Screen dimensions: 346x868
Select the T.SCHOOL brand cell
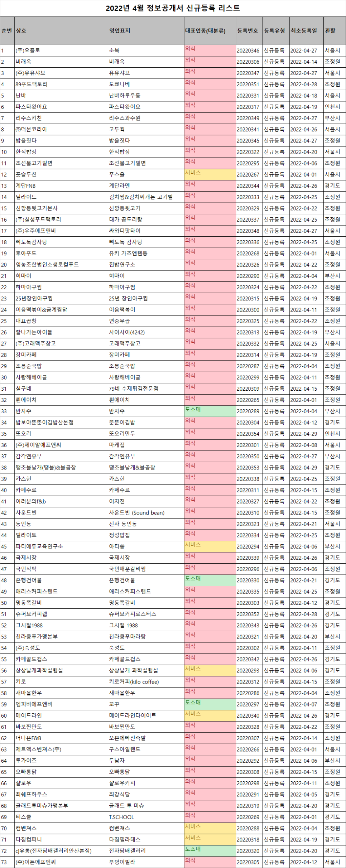[x=146, y=817]
